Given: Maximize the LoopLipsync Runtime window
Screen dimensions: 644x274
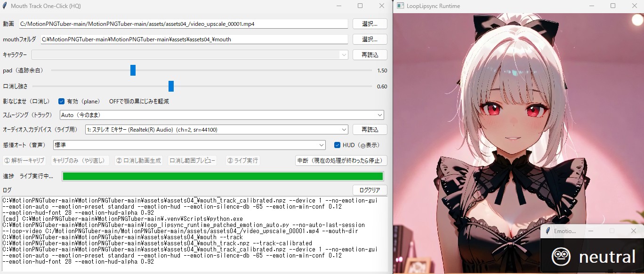Looking at the screenshot, I should 613,6.
